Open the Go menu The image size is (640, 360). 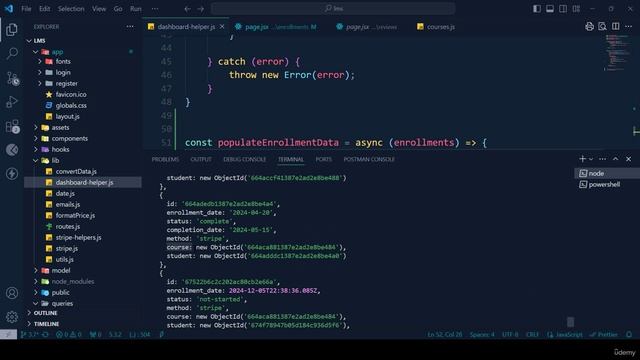tap(118, 9)
